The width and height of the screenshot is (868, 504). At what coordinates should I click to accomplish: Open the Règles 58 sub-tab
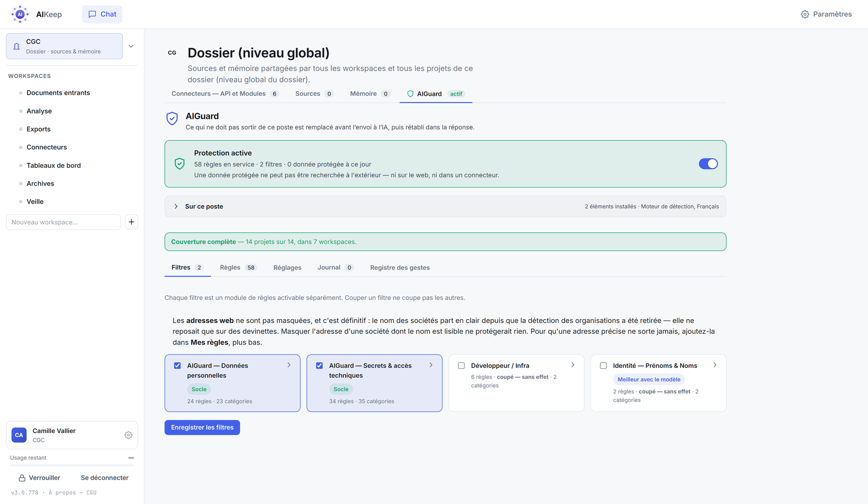click(238, 268)
